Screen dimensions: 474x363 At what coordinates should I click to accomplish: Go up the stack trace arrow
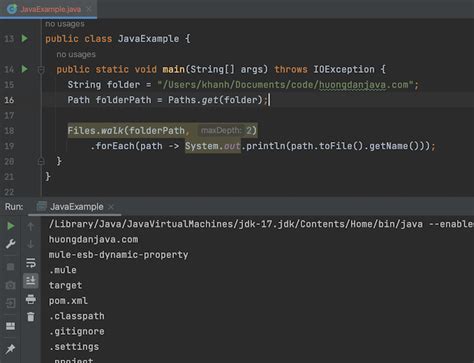coord(31,226)
